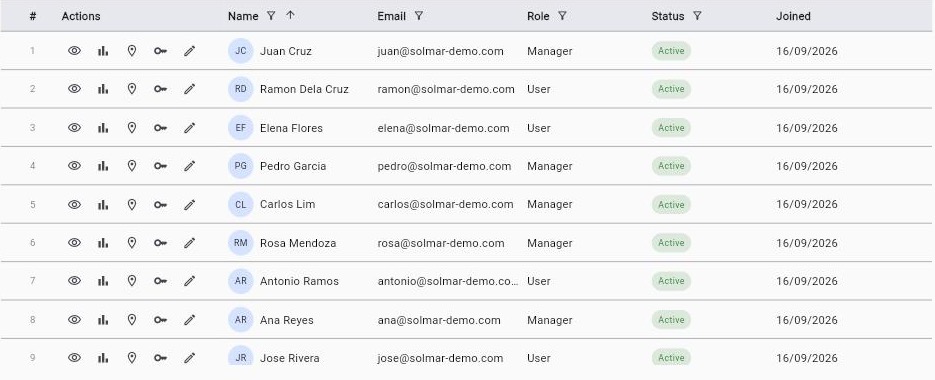
Task: Edit Carlos Lim with pencil icon
Action: (190, 205)
